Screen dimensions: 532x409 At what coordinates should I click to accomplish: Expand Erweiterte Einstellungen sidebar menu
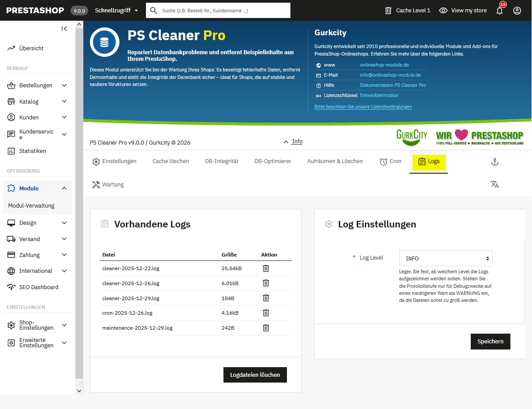pyautogui.click(x=64, y=343)
